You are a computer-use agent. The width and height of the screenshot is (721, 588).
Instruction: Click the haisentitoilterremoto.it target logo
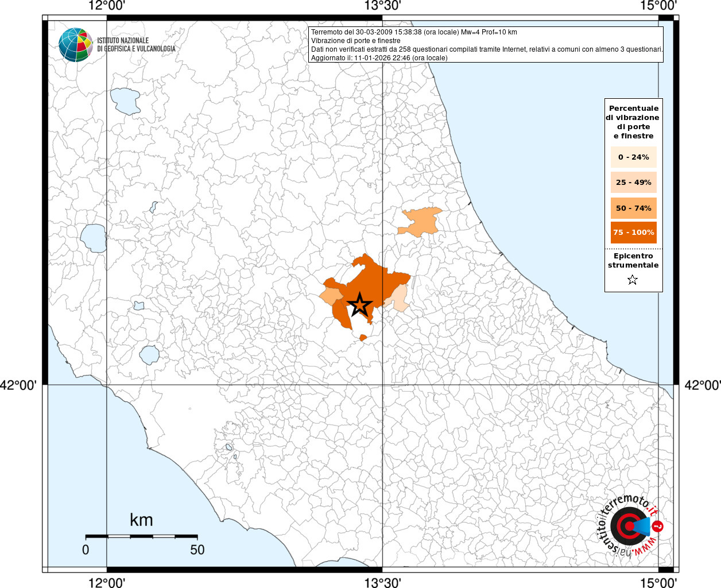[x=630, y=525]
